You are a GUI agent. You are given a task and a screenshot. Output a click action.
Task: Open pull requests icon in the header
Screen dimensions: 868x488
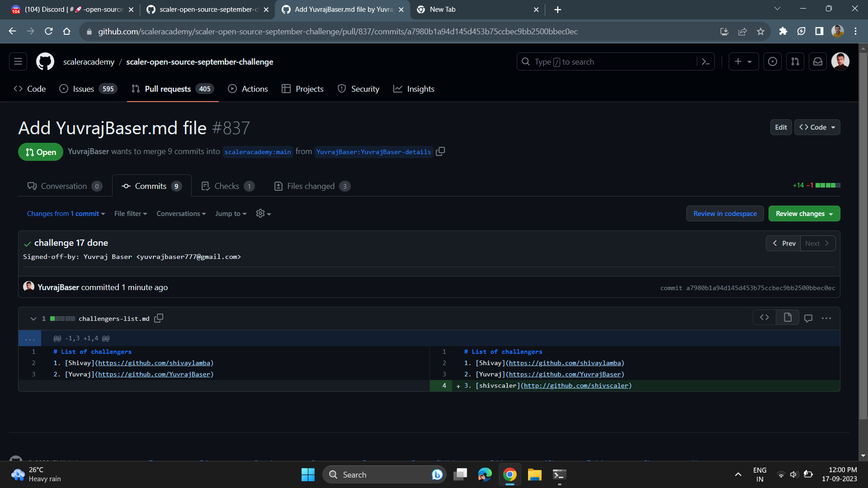point(795,61)
